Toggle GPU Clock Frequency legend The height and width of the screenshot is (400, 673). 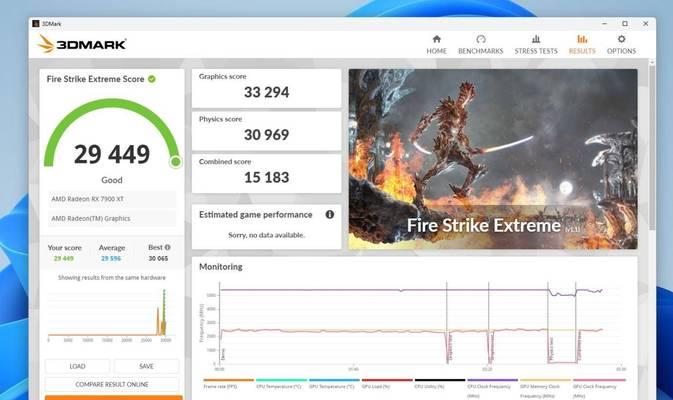(599, 388)
